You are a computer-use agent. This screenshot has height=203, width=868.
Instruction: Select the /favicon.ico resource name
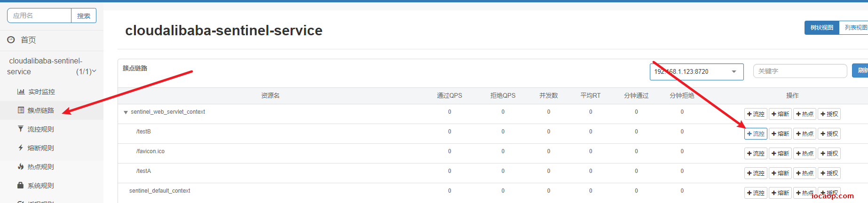point(150,151)
